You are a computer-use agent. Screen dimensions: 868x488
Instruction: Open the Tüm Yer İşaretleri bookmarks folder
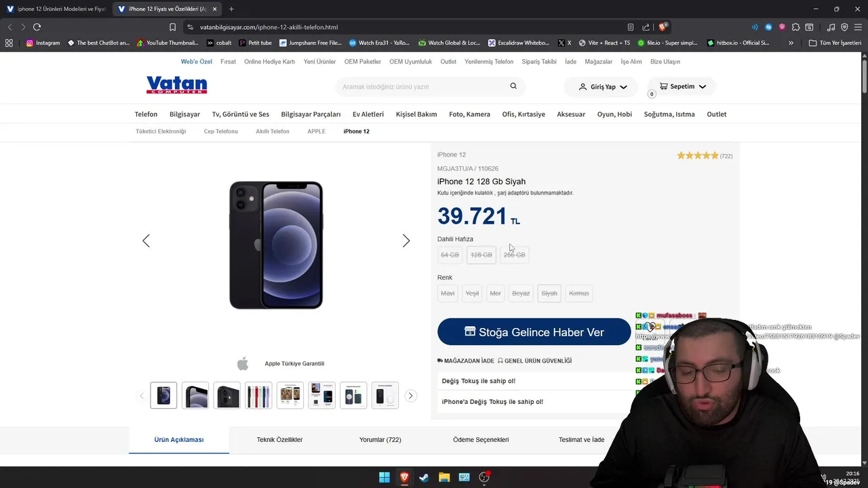pyautogui.click(x=835, y=43)
